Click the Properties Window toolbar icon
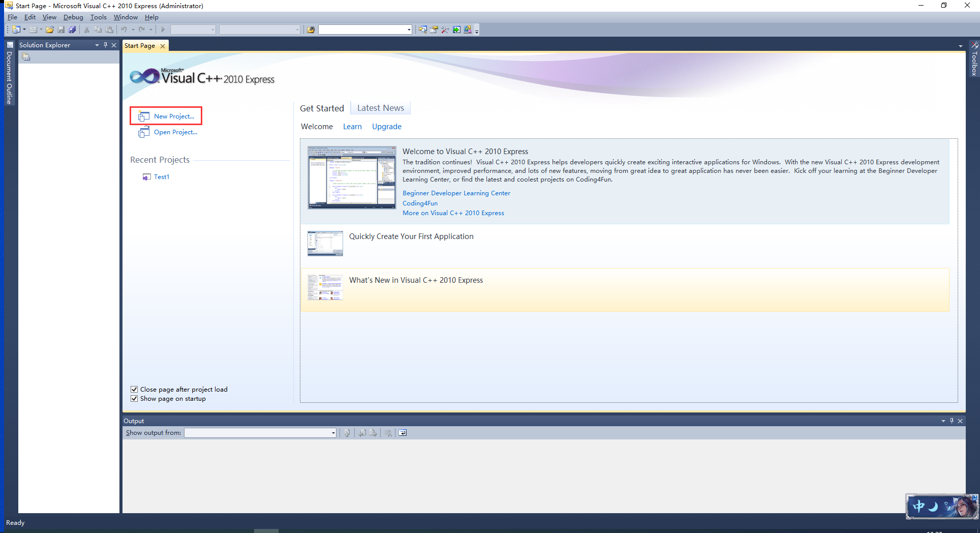980x533 pixels. pyautogui.click(x=434, y=29)
